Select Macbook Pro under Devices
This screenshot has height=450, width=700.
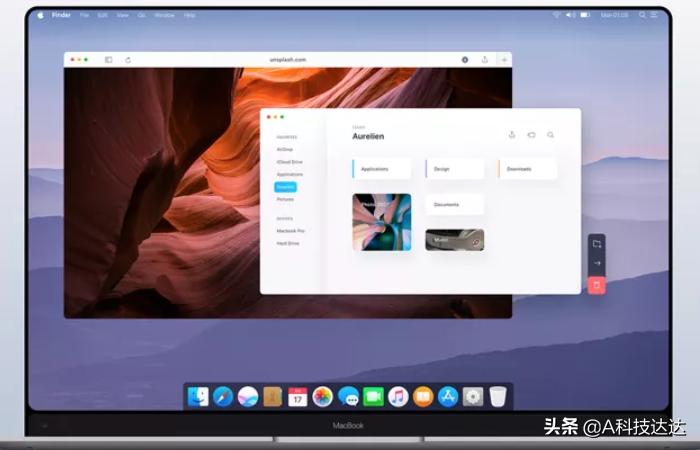click(290, 231)
